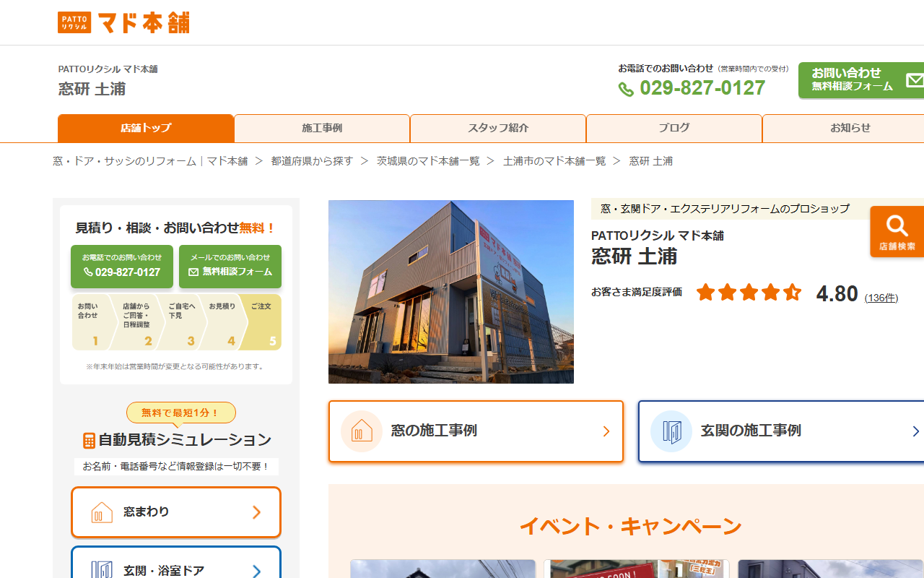Click the header phone number 029-827-0127

click(x=702, y=88)
